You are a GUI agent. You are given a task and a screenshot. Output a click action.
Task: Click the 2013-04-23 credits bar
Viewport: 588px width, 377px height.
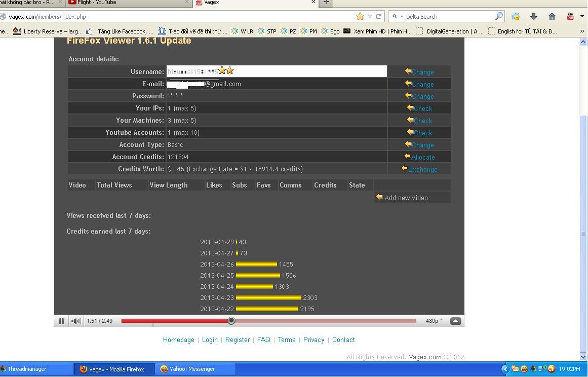268,298
